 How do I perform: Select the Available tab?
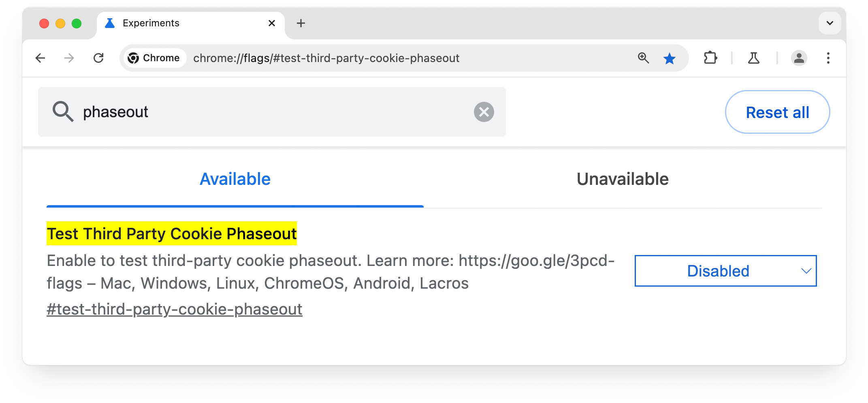point(235,179)
